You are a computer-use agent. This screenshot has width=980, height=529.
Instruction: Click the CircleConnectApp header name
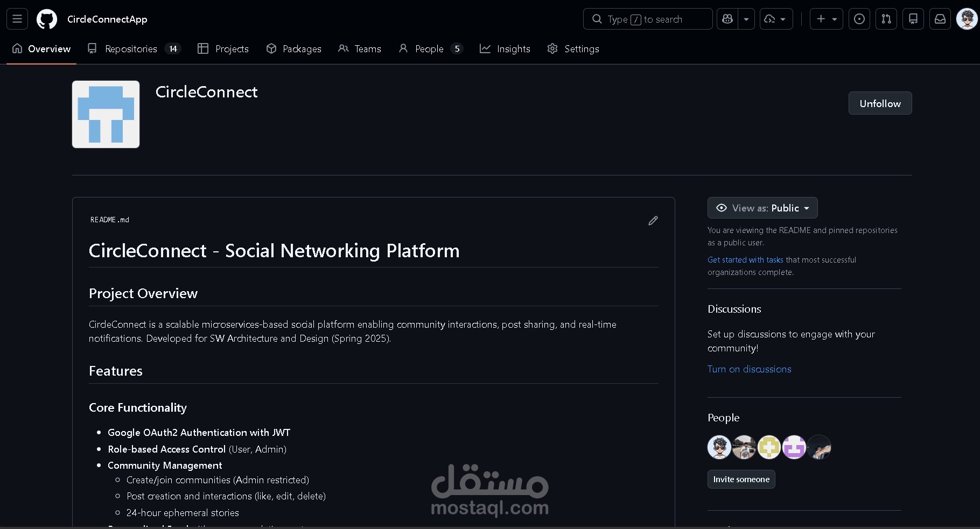tap(107, 19)
